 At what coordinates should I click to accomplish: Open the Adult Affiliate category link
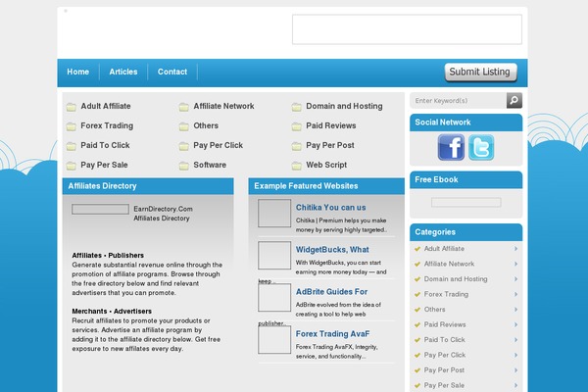click(x=106, y=106)
